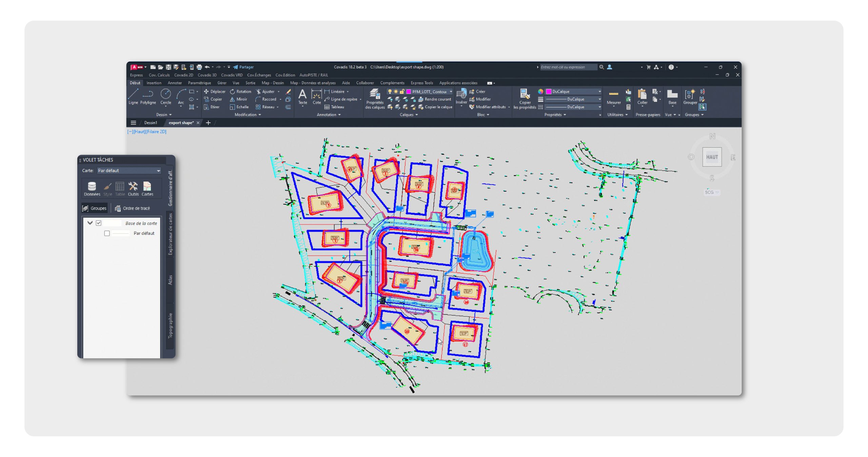This screenshot has height=457, width=868.
Task: Open the Cov.Échanges menu
Action: (x=259, y=75)
